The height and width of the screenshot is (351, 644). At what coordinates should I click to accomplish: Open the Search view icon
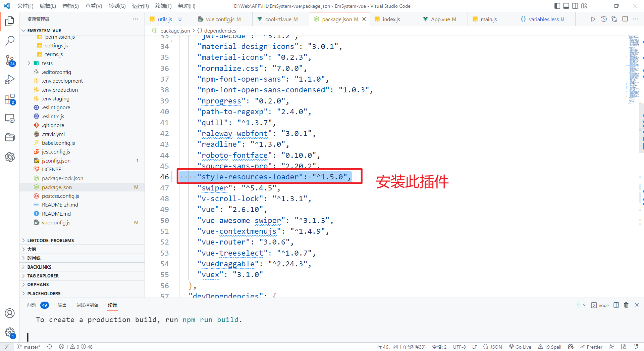[10, 41]
